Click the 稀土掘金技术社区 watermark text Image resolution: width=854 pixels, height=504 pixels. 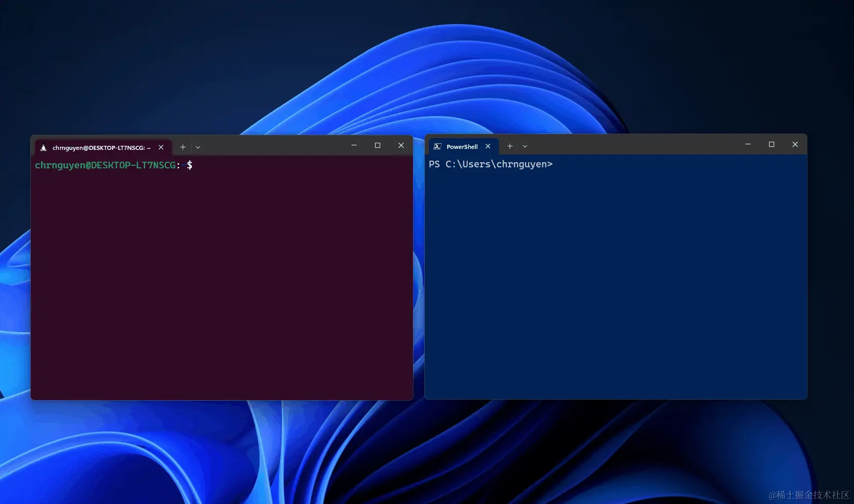808,495
